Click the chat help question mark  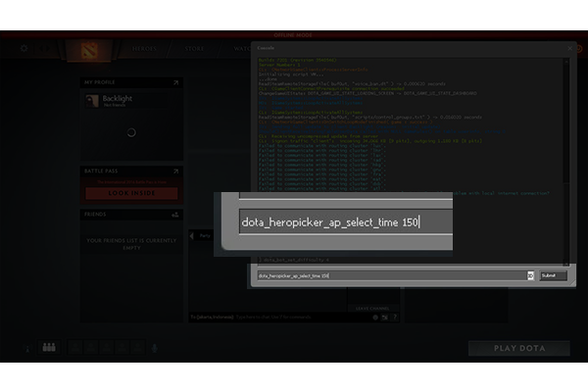(x=395, y=318)
